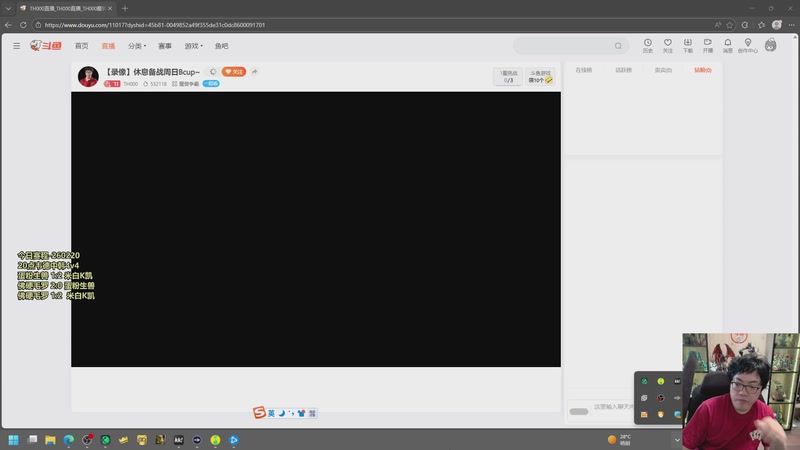
Task: Open the hamburger side menu
Action: (16, 46)
